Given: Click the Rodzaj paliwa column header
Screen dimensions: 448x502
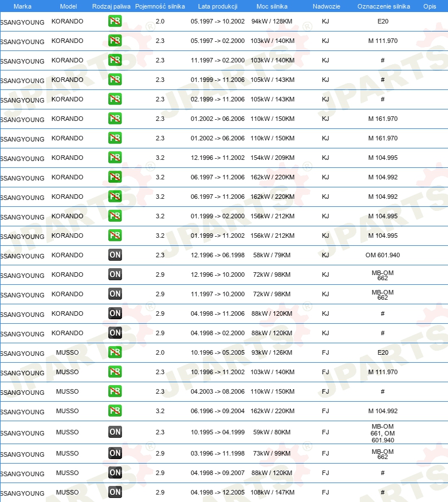Looking at the screenshot, I should 111,6.
